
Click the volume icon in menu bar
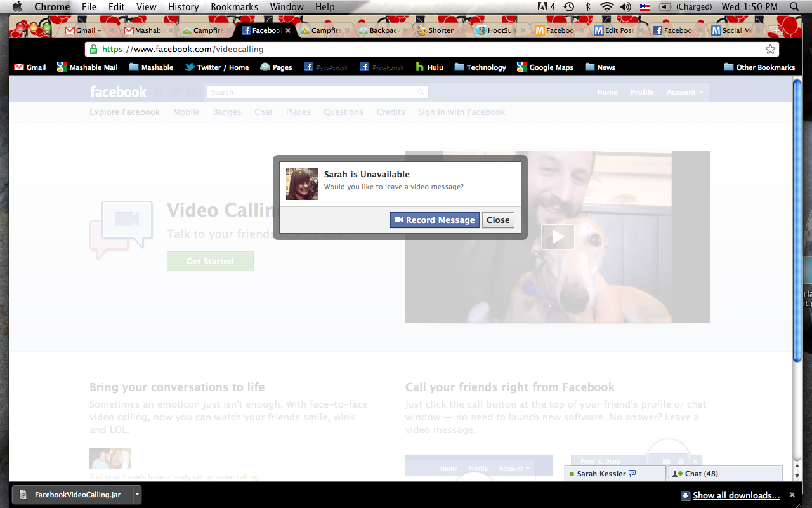click(x=625, y=7)
